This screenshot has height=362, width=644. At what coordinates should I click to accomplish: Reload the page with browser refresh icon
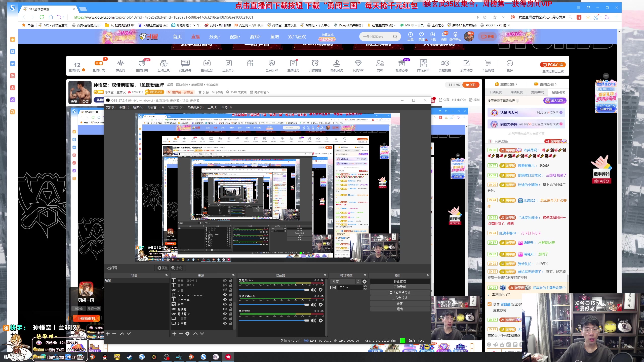(42, 17)
